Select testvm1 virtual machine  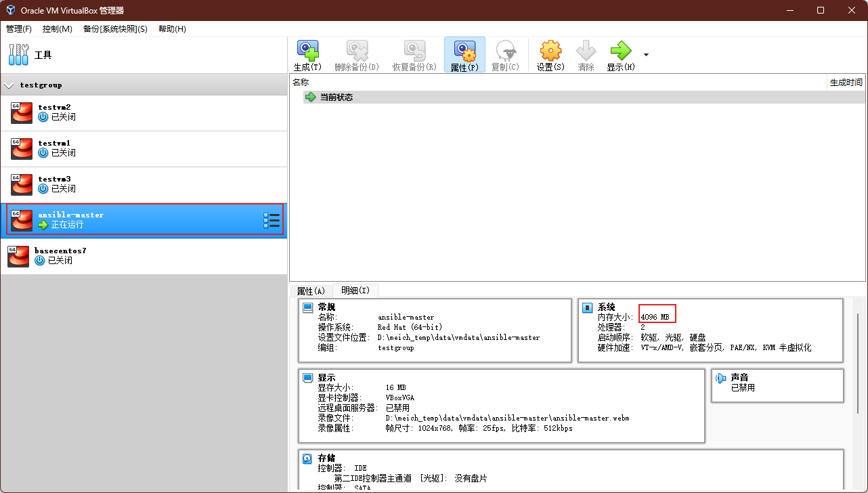tap(144, 149)
